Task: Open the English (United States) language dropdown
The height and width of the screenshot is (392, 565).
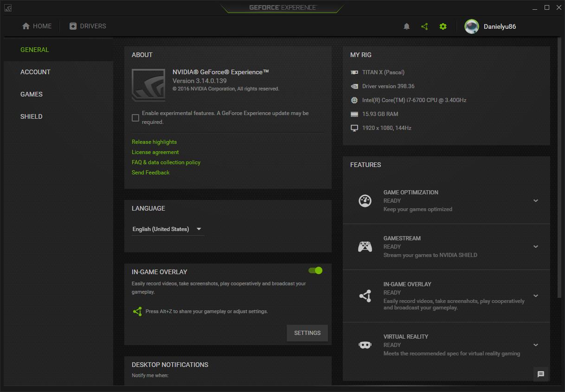Action: coord(168,229)
